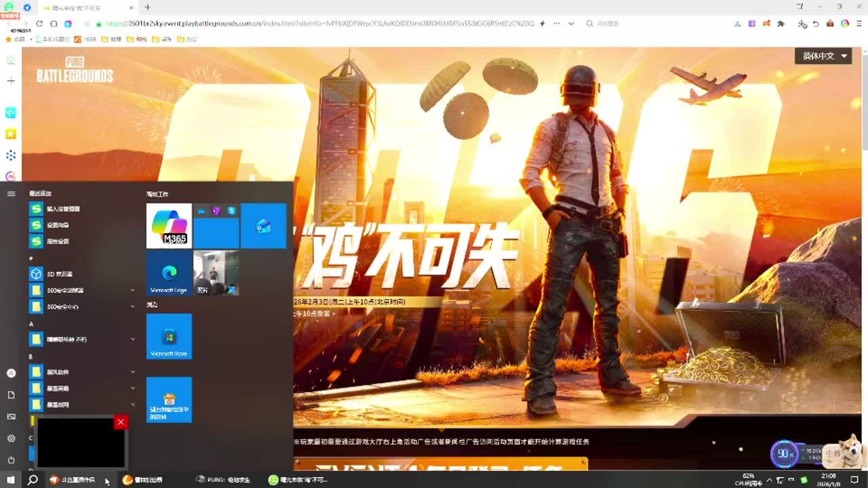Click the browser address bar URL

click(x=319, y=24)
